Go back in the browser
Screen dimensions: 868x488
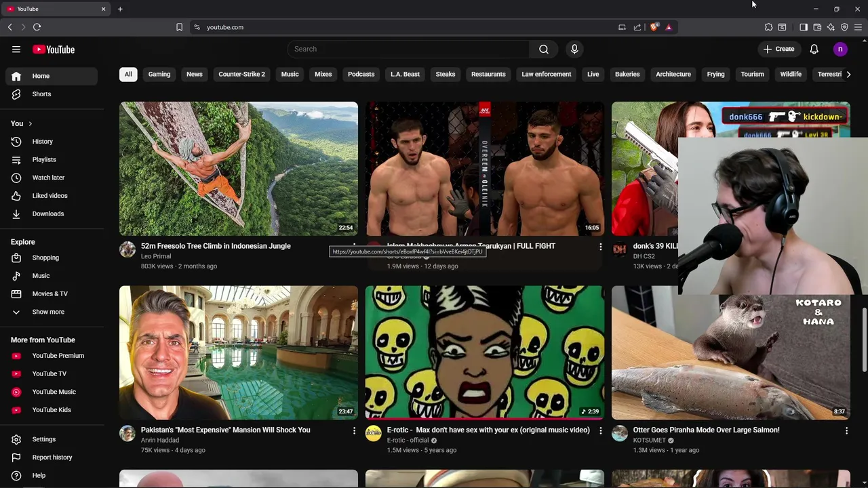9,27
